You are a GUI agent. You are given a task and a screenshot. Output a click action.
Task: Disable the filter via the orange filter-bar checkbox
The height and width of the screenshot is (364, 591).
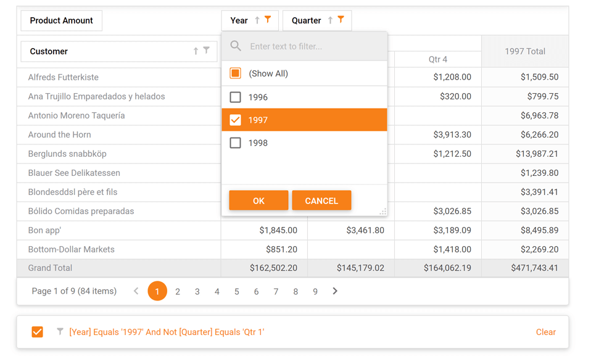pyautogui.click(x=37, y=332)
